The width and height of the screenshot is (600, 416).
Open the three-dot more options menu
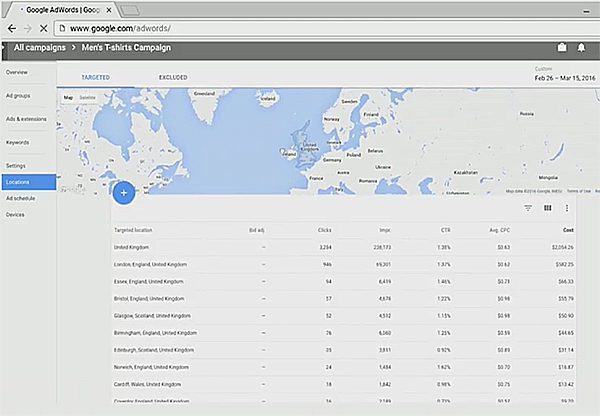[567, 208]
